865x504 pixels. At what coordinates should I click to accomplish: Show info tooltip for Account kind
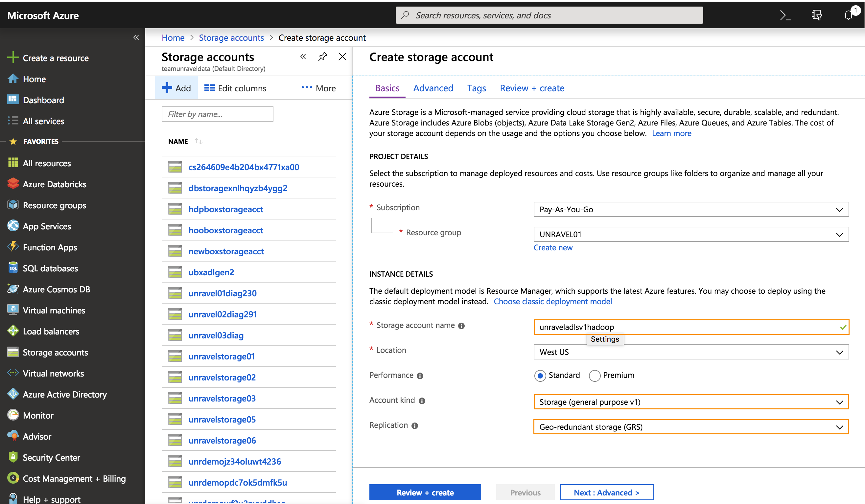(422, 401)
